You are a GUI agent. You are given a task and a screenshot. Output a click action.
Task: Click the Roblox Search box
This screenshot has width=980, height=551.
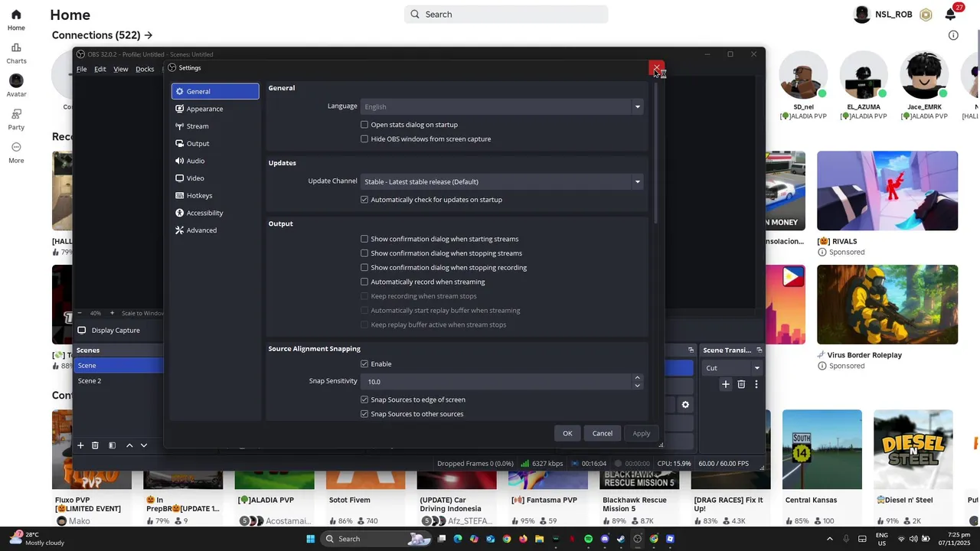coord(506,15)
